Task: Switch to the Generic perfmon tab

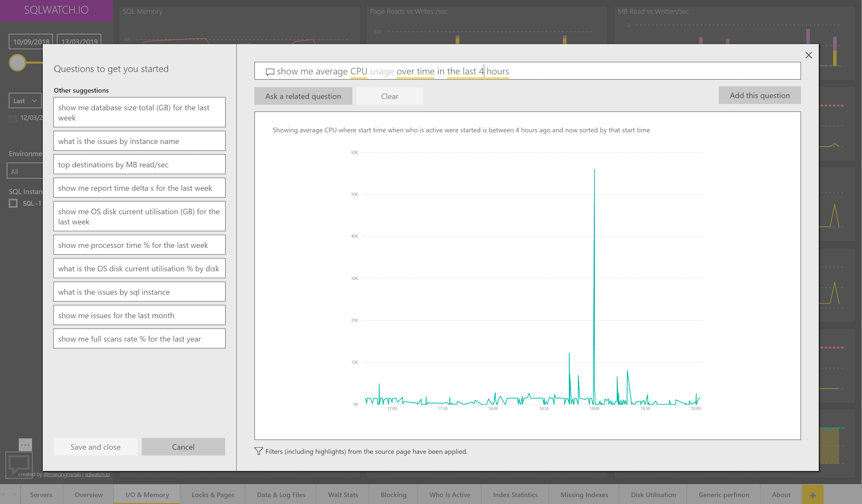Action: pyautogui.click(x=724, y=495)
